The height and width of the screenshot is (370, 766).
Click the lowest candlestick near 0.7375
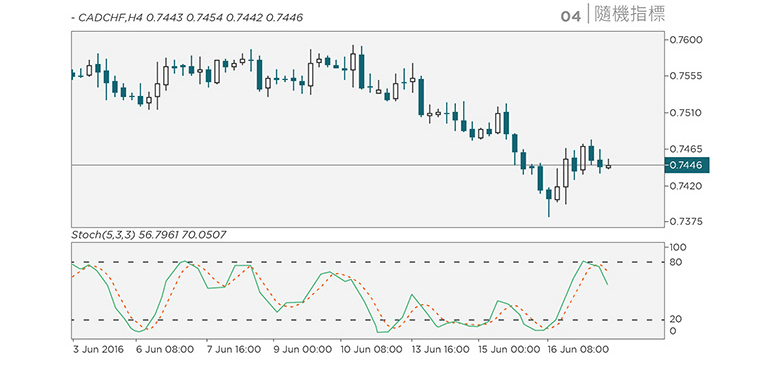[549, 202]
